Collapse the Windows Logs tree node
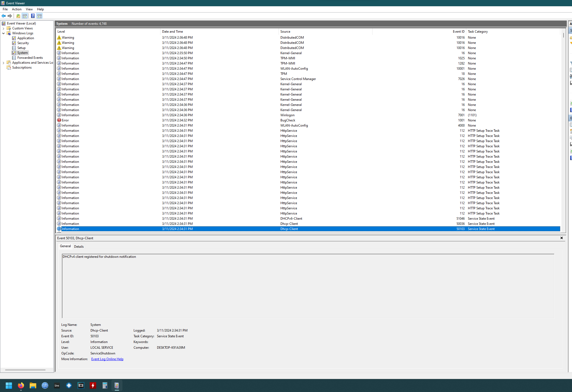 click(x=3, y=33)
